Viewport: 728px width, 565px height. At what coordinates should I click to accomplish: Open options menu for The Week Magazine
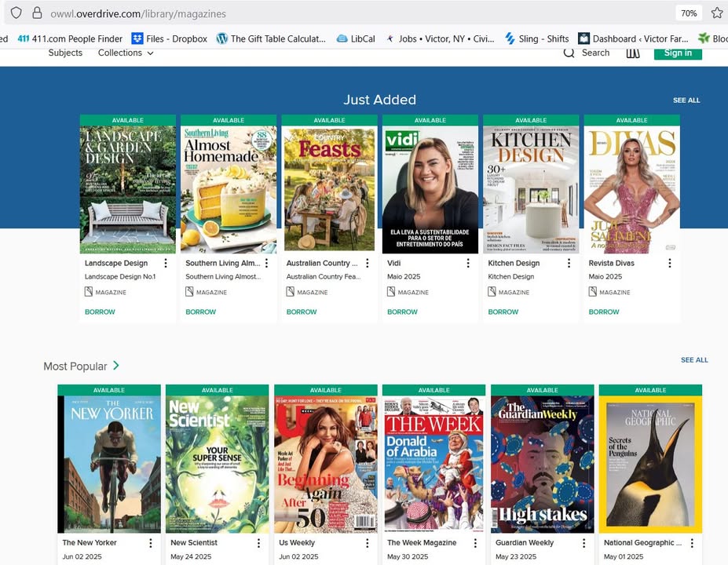tap(475, 543)
